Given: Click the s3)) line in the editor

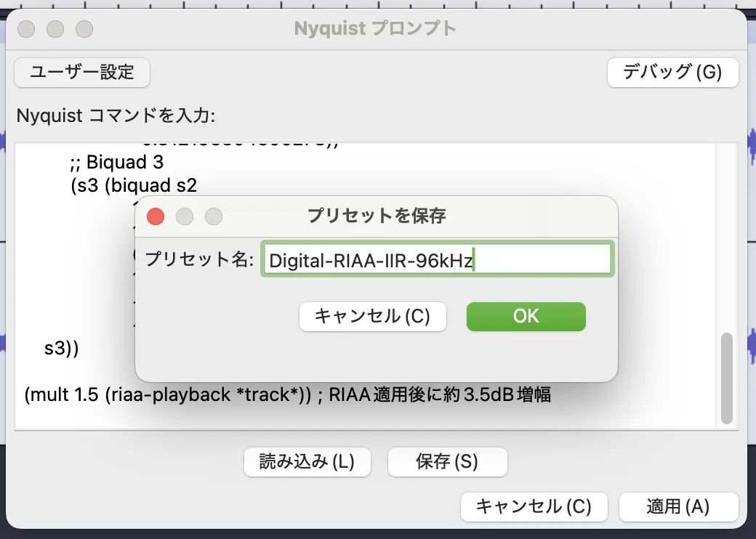Looking at the screenshot, I should pyautogui.click(x=61, y=349).
